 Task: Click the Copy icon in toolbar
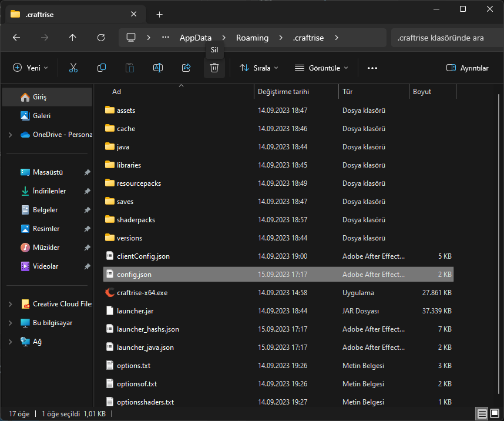[x=102, y=68]
